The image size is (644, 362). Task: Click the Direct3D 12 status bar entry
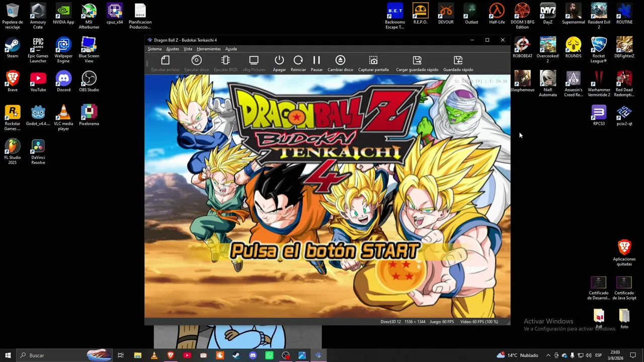click(391, 322)
